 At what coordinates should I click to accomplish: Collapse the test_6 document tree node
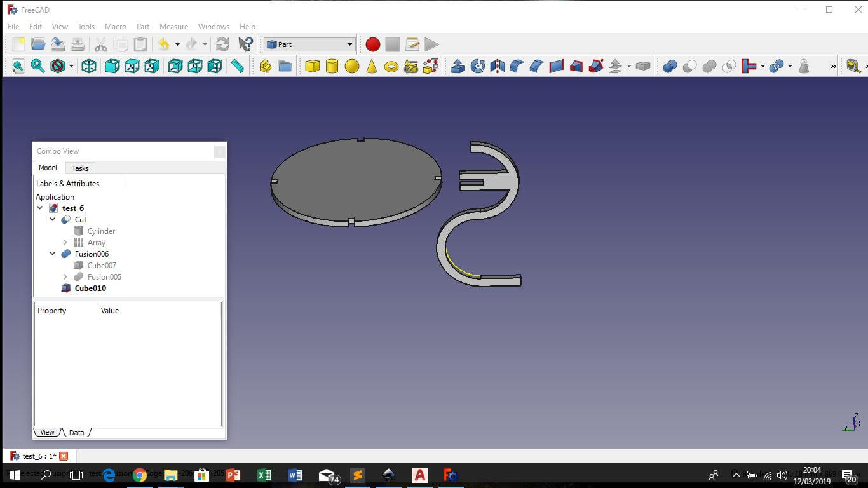[x=40, y=208]
